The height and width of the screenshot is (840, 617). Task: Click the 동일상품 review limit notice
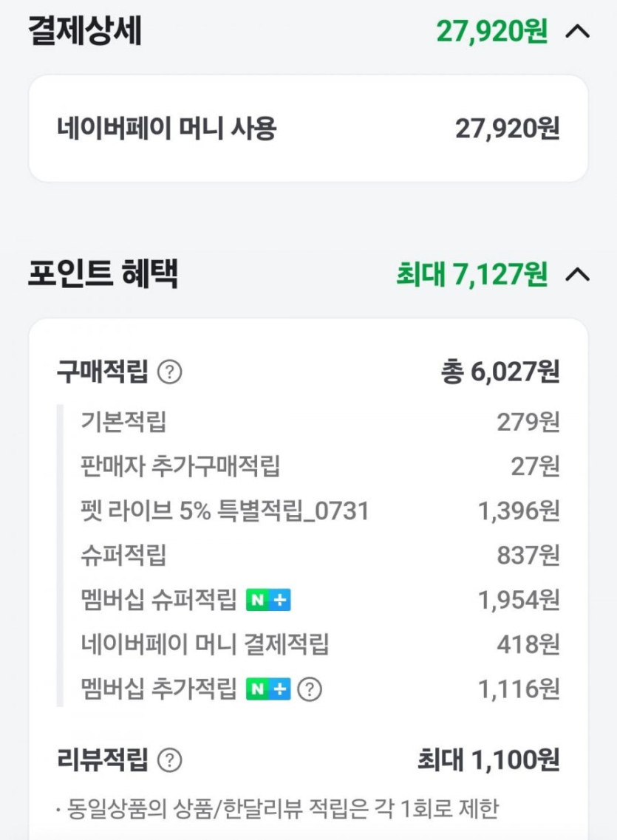point(276,808)
